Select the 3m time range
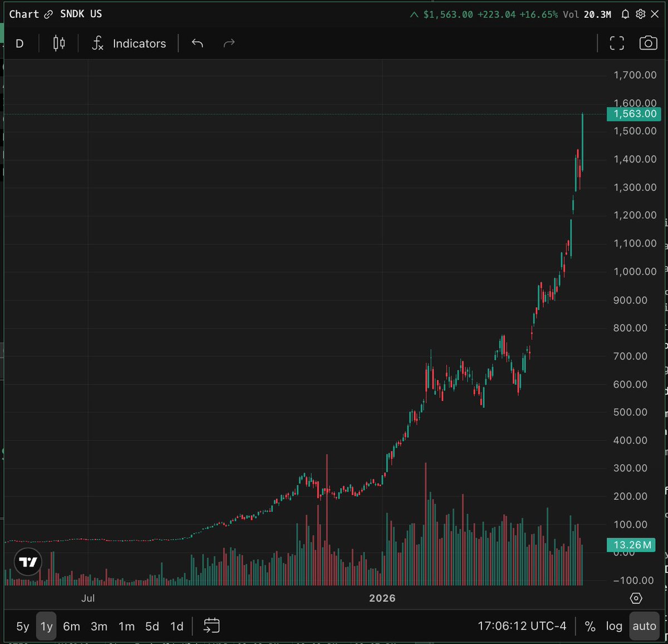Image resolution: width=668 pixels, height=644 pixels. tap(99, 626)
